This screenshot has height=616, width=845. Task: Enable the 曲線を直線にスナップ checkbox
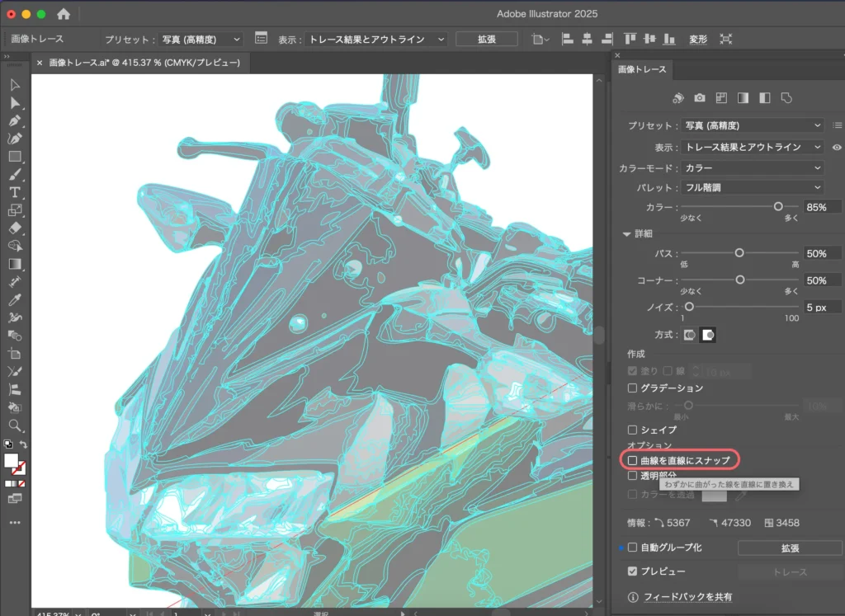[633, 459]
